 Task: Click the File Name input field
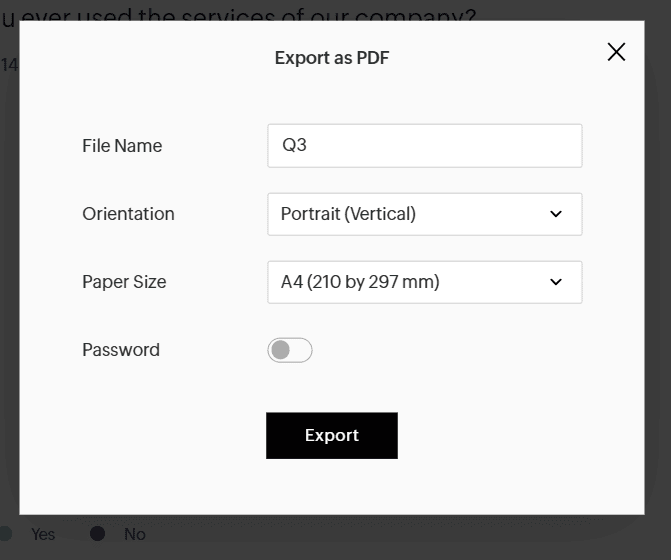tap(424, 146)
